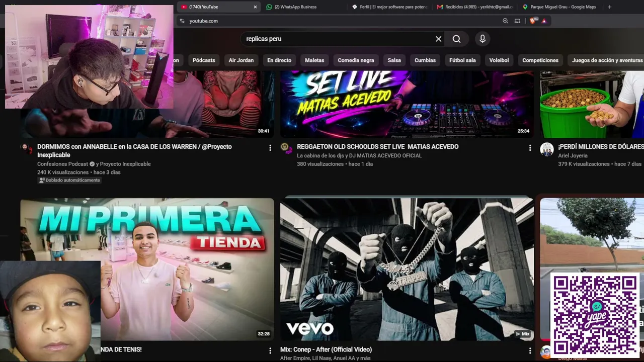Choose the Comedia negra filter chip

(356, 60)
